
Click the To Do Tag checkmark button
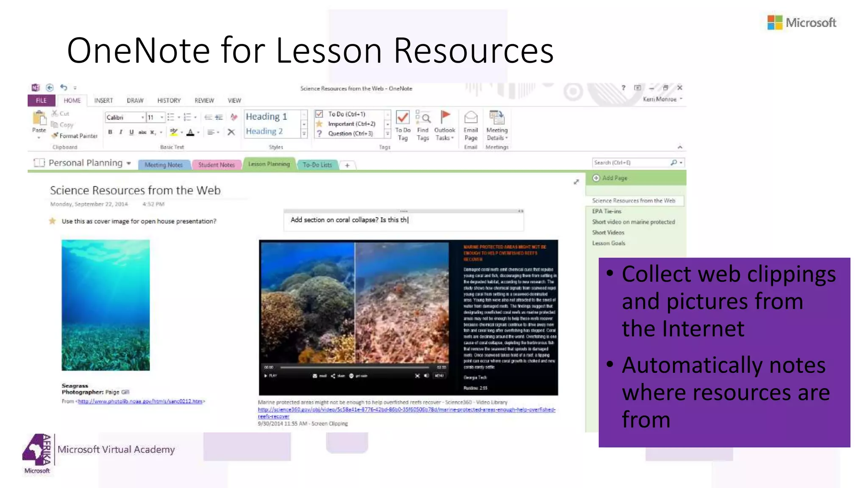(x=403, y=126)
